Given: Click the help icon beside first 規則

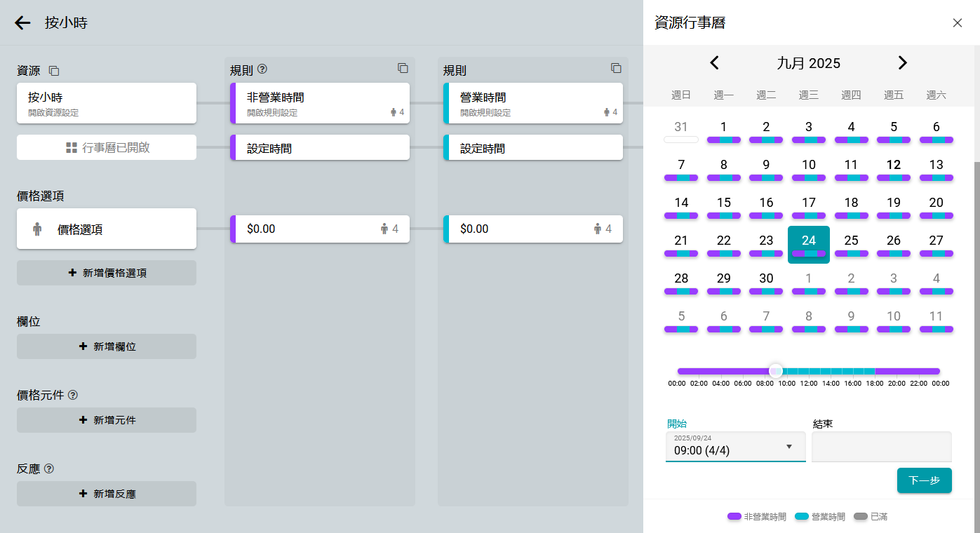Looking at the screenshot, I should (262, 69).
